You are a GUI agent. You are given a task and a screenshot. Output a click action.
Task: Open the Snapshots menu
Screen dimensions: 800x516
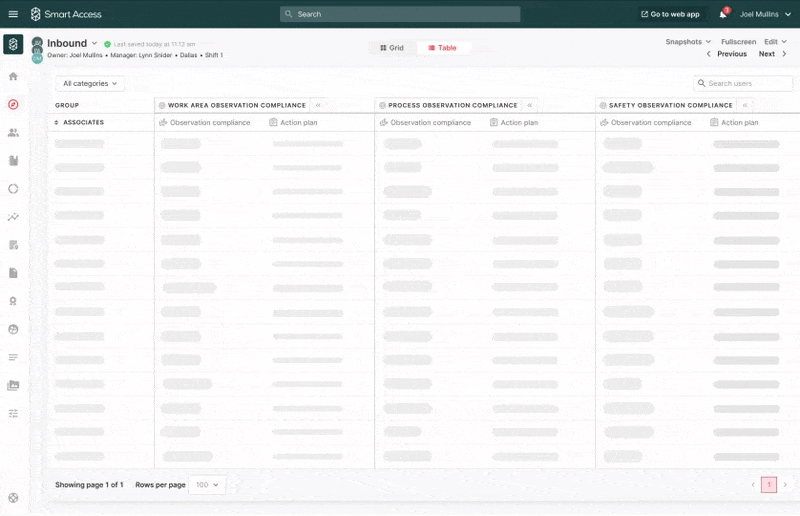click(688, 42)
